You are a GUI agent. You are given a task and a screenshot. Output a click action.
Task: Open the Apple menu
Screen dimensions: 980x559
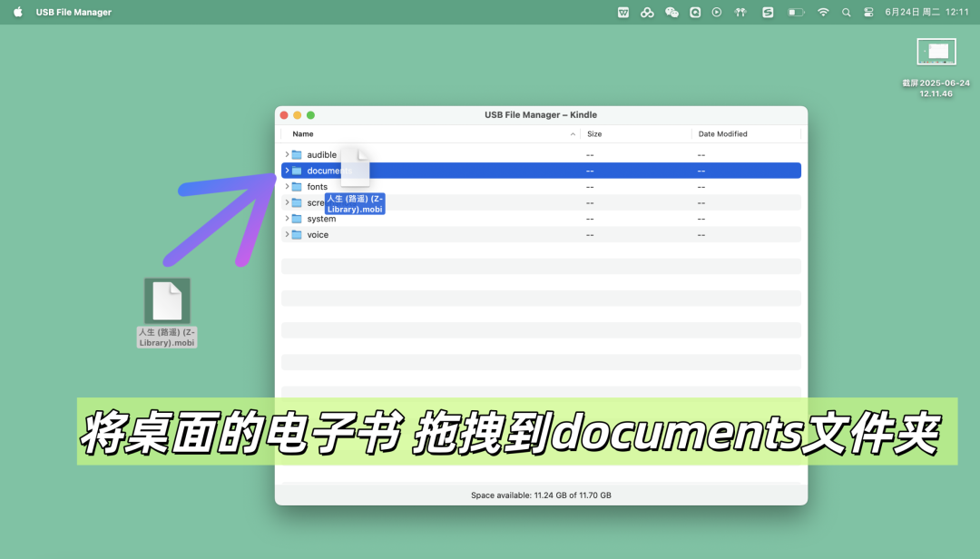click(x=18, y=12)
